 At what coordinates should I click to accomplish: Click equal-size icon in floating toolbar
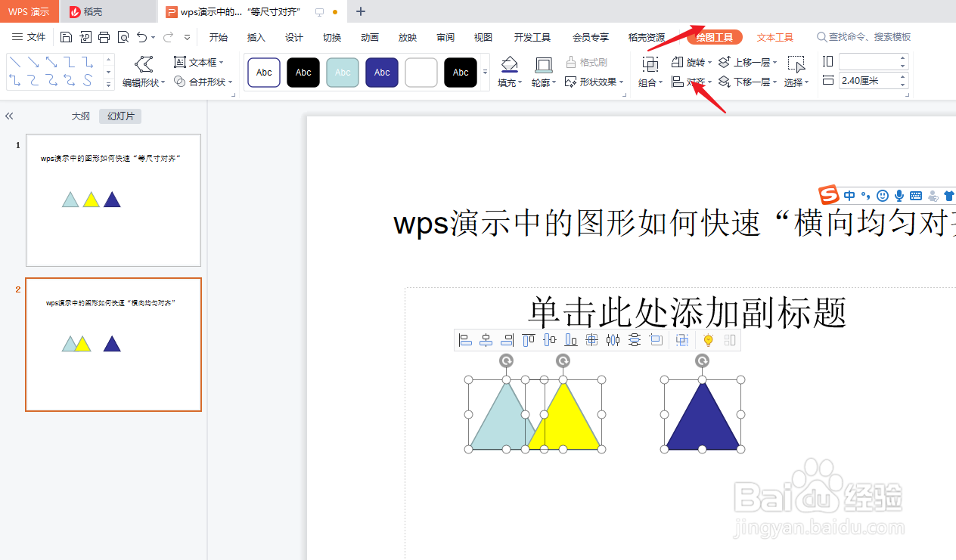tap(656, 340)
